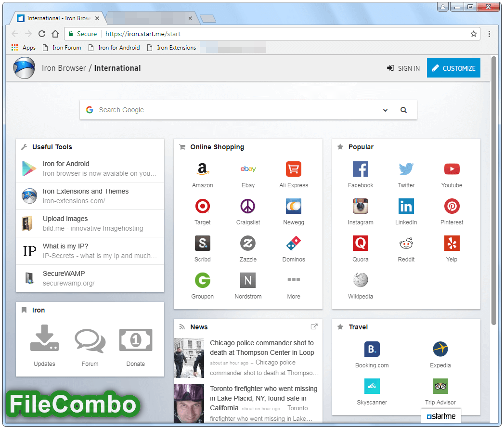Read the Chicago police commander news headline

[262, 348]
